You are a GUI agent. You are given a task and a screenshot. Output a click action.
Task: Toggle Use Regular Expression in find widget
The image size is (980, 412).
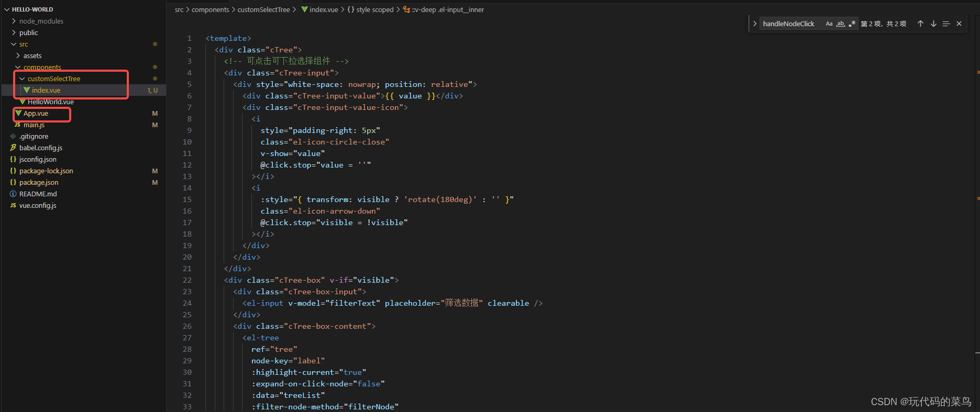click(x=852, y=24)
